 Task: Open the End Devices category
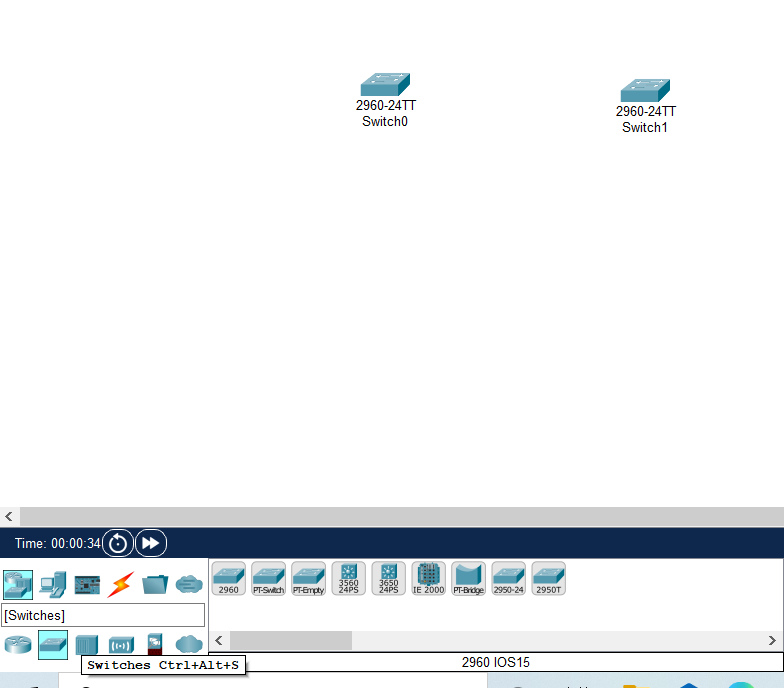click(52, 584)
